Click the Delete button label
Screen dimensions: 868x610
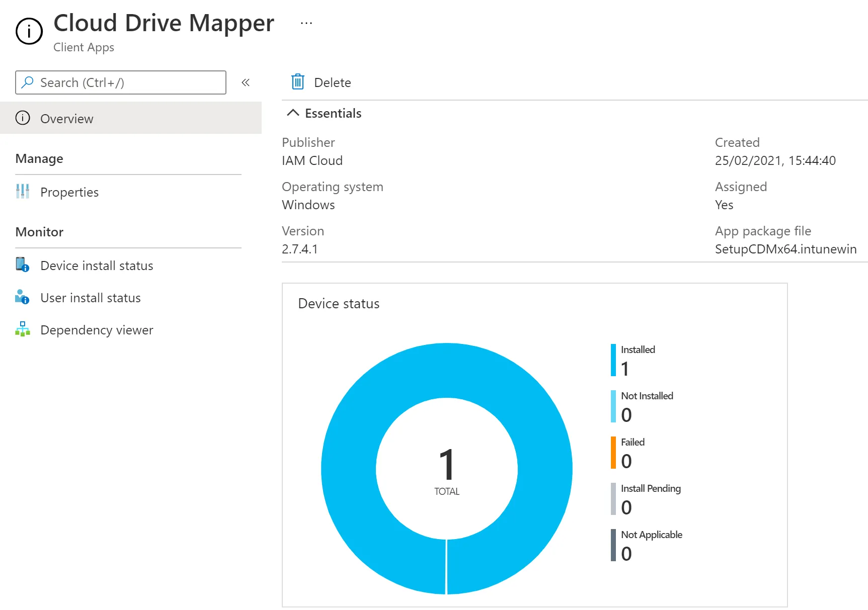click(x=332, y=82)
